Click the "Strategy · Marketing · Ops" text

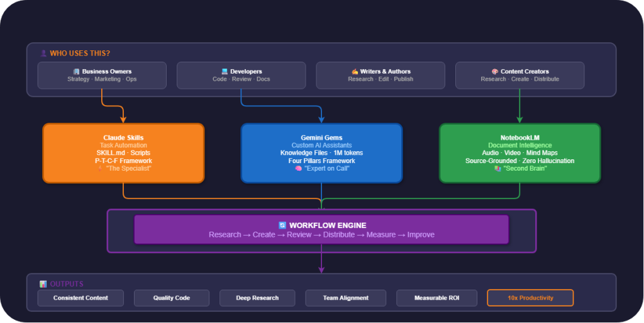(x=102, y=79)
